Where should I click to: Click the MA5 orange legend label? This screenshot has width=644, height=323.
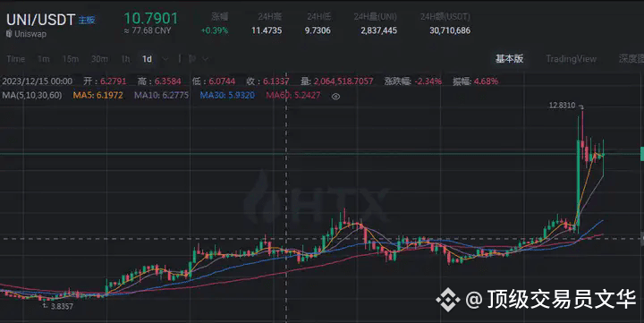pos(97,96)
